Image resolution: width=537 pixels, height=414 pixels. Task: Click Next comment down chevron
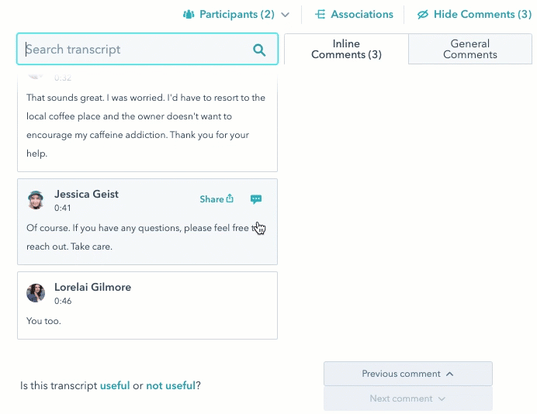pyautogui.click(x=408, y=399)
